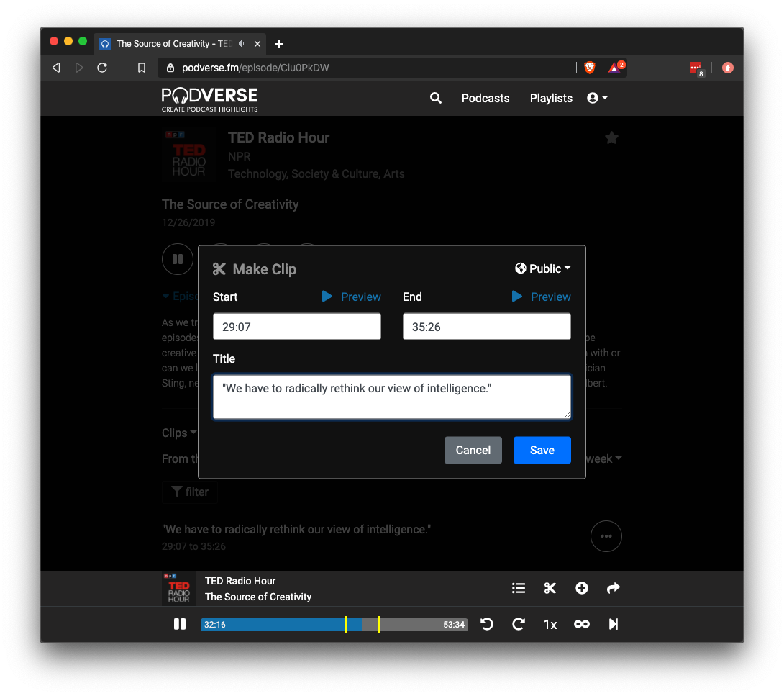The height and width of the screenshot is (696, 784).
Task: Star the TED Radio Hour podcast
Action: [x=611, y=137]
